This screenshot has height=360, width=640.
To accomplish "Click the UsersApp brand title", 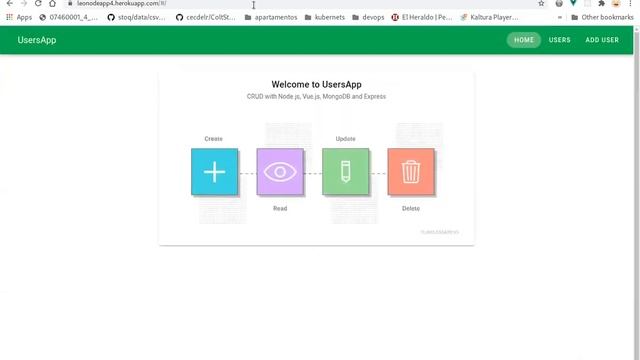I will tap(37, 40).
